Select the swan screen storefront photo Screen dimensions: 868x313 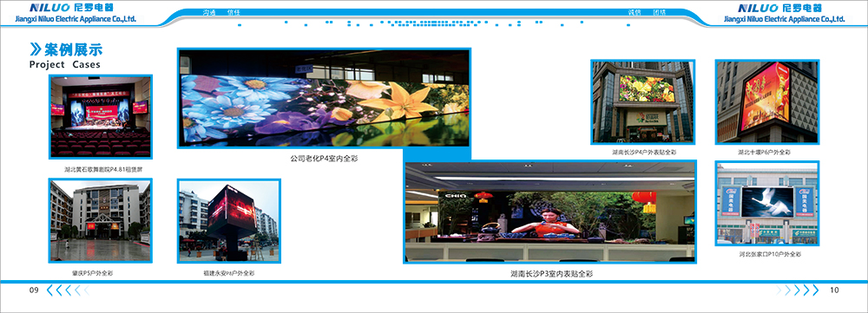coord(766,204)
